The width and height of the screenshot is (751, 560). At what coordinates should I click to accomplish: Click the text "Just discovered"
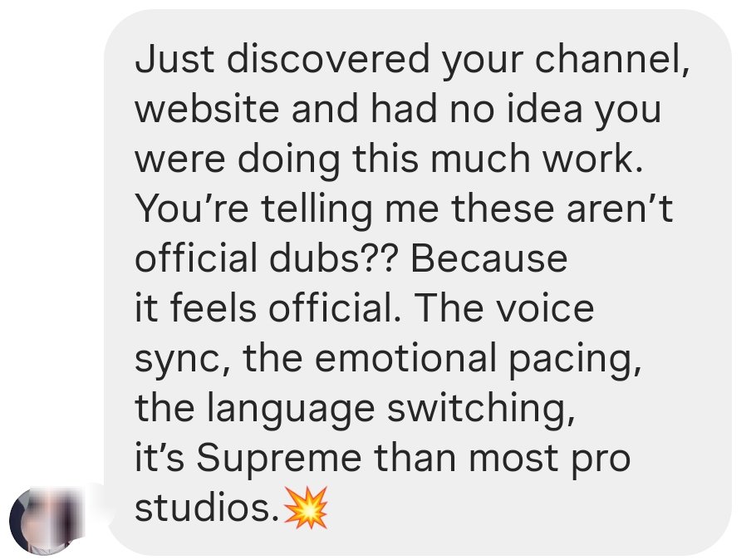[282, 59]
